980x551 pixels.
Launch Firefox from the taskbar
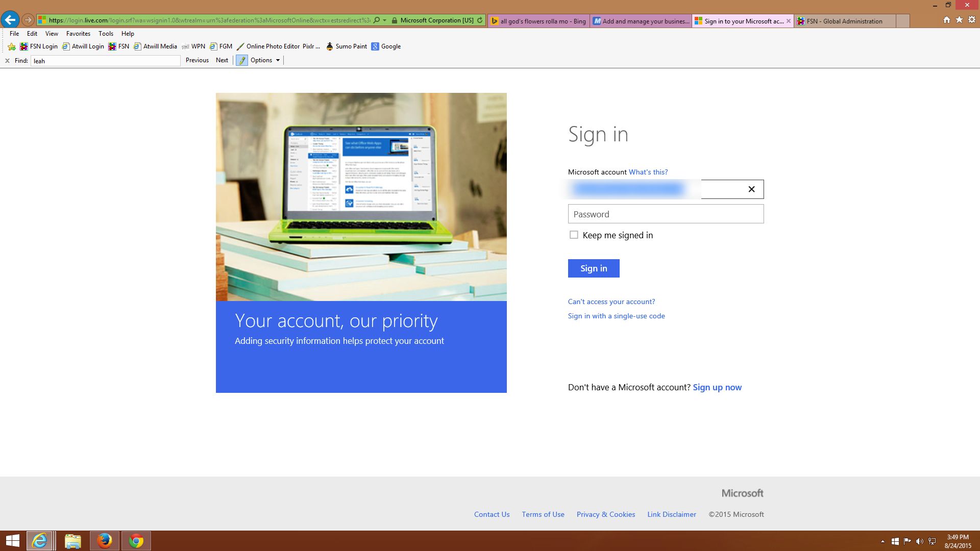(x=105, y=541)
